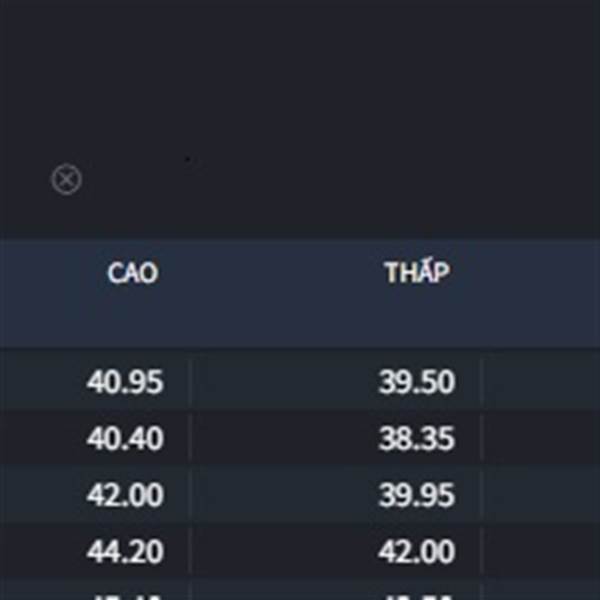Select the 42.00 value in CAO column
This screenshot has width=600, height=600.
coord(125,495)
